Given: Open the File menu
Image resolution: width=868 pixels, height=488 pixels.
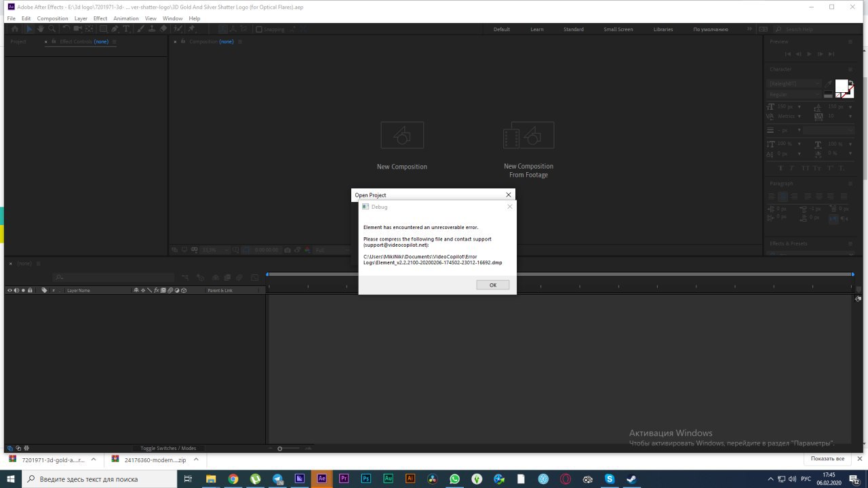Looking at the screenshot, I should pyautogui.click(x=11, y=18).
